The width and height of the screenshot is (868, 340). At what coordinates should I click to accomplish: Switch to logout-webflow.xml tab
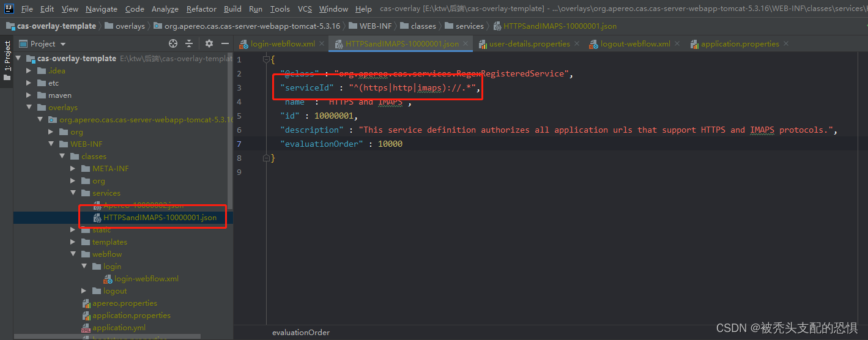pos(635,43)
